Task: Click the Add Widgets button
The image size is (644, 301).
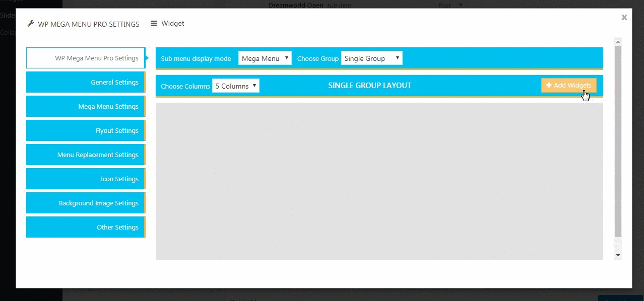Action: (x=569, y=86)
